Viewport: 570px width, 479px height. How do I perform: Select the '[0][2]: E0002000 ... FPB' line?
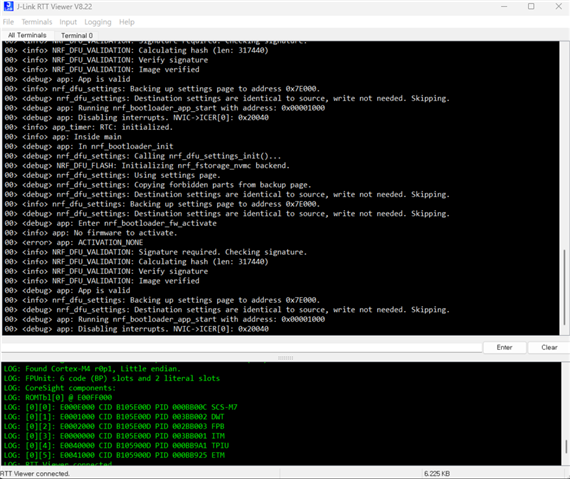[114, 426]
